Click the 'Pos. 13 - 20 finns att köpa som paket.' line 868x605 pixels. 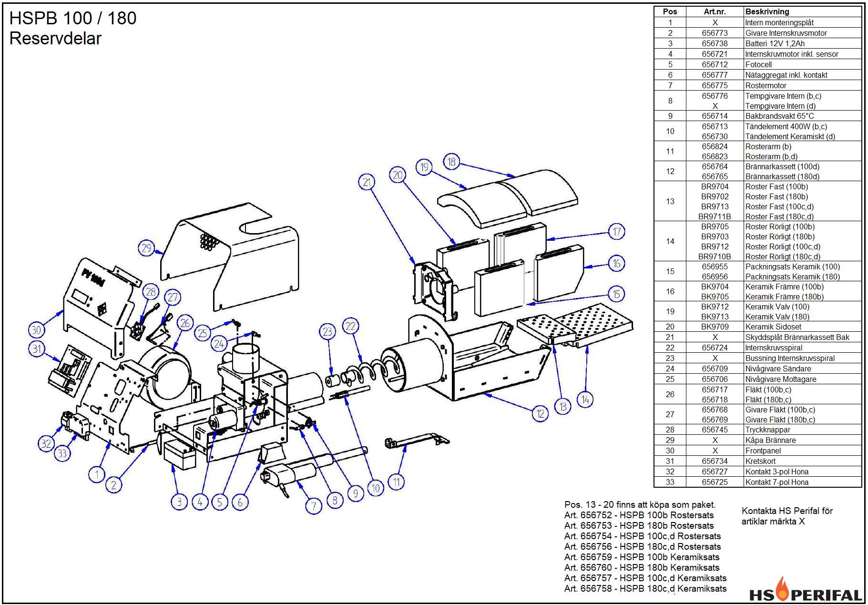(x=640, y=504)
